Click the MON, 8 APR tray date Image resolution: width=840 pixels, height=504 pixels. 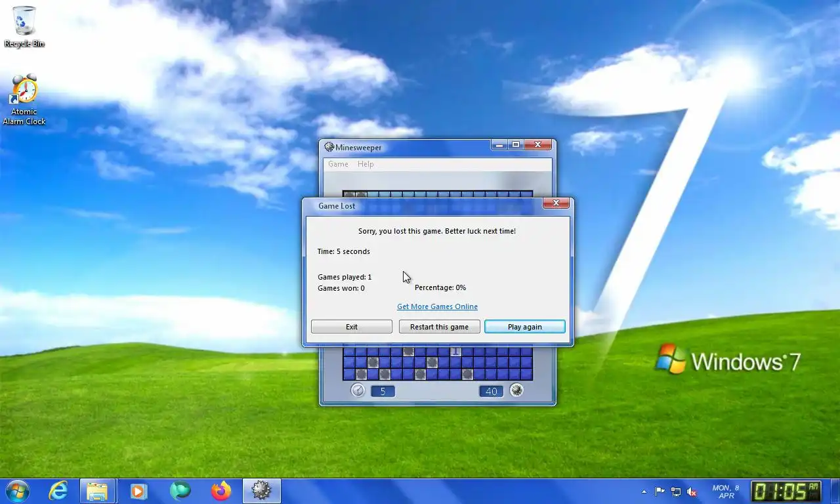[726, 492]
